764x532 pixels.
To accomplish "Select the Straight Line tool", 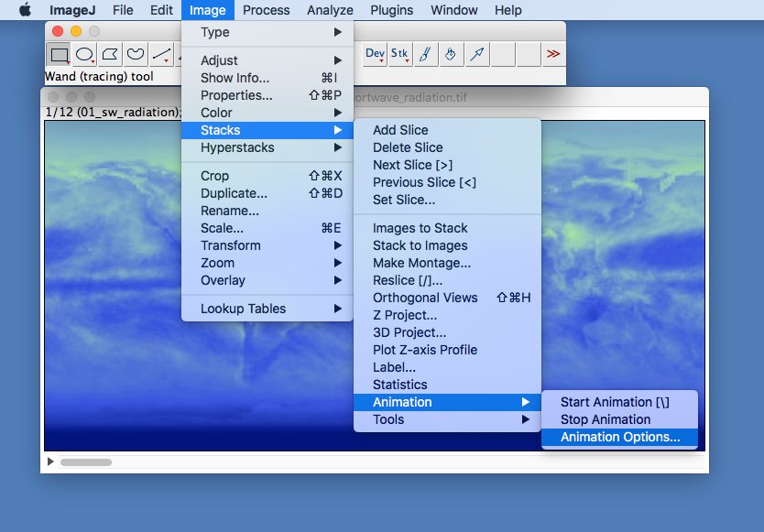I will (x=161, y=54).
